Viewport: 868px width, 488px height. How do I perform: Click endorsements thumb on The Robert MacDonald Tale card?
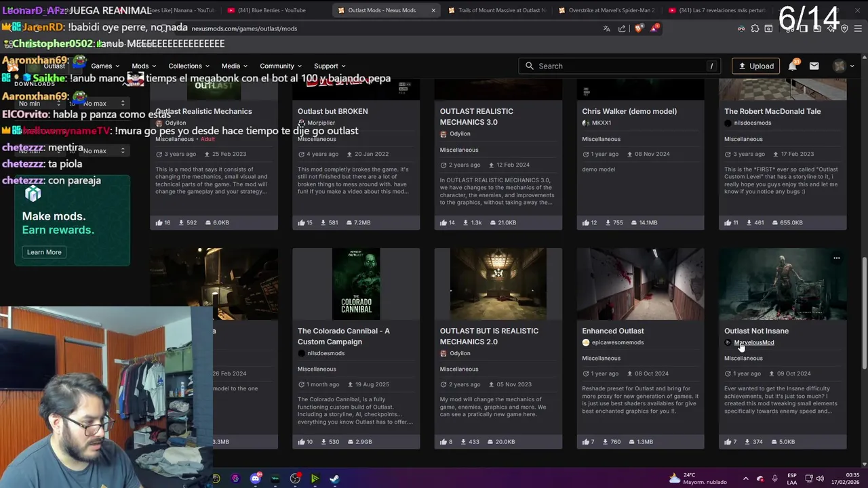point(728,222)
